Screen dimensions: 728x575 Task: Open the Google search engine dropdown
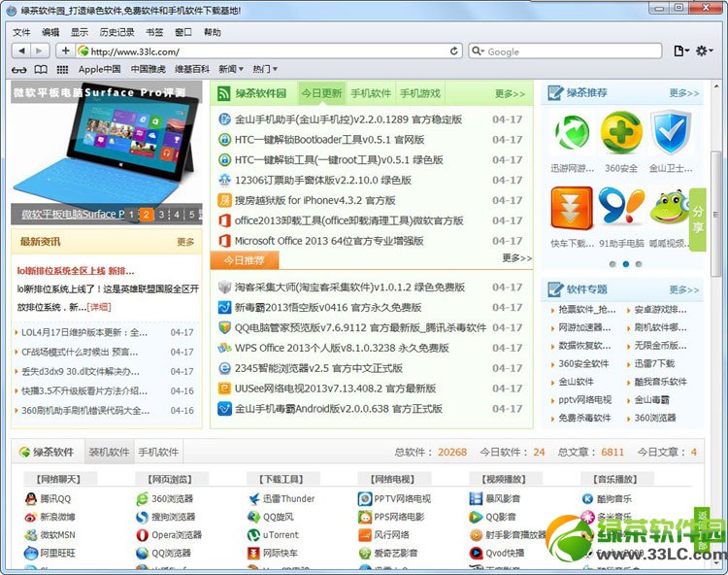click(x=478, y=51)
